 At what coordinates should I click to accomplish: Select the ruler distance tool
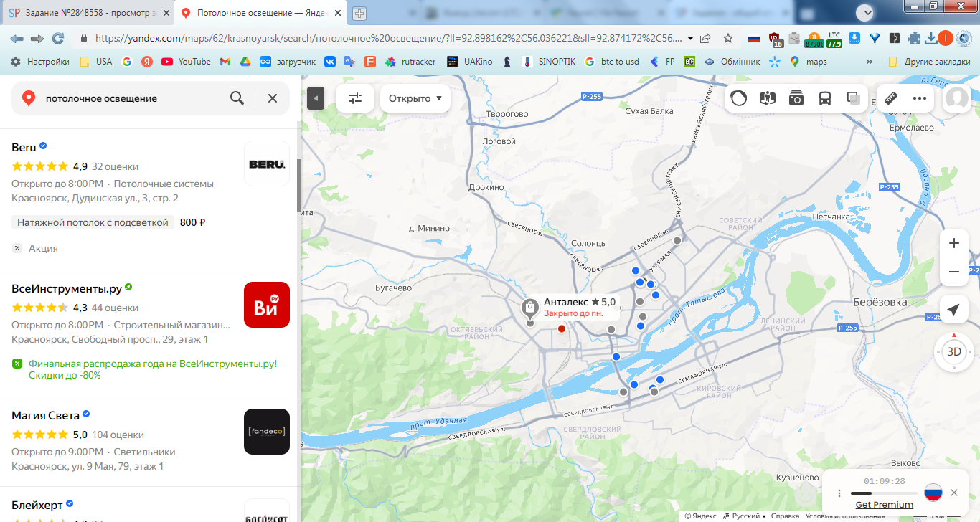(892, 98)
